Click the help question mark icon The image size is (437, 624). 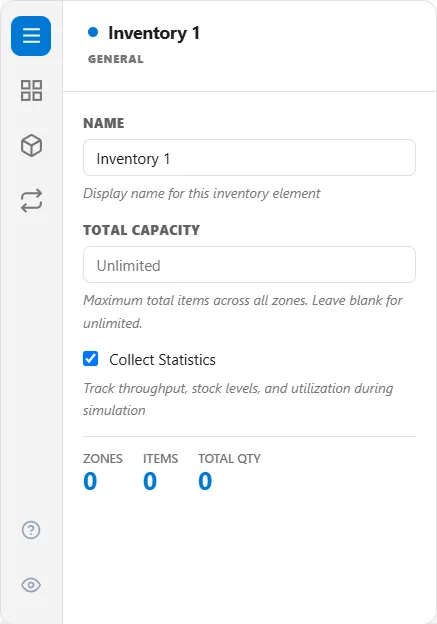(x=31, y=530)
